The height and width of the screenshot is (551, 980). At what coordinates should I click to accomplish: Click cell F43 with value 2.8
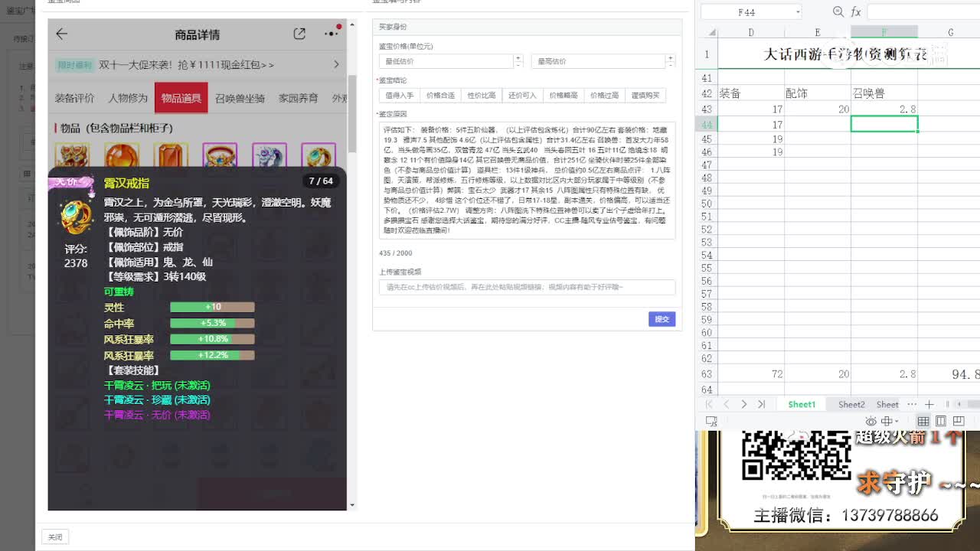(x=884, y=109)
